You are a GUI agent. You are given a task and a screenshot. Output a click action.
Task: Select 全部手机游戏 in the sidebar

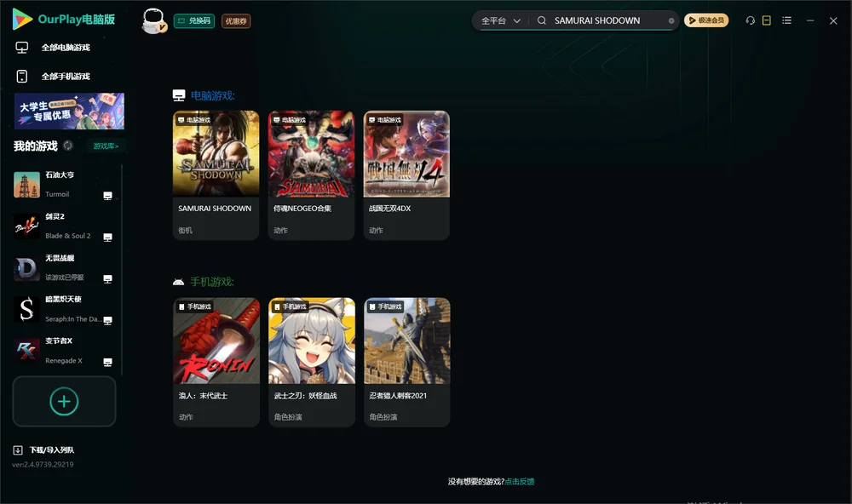pyautogui.click(x=66, y=76)
